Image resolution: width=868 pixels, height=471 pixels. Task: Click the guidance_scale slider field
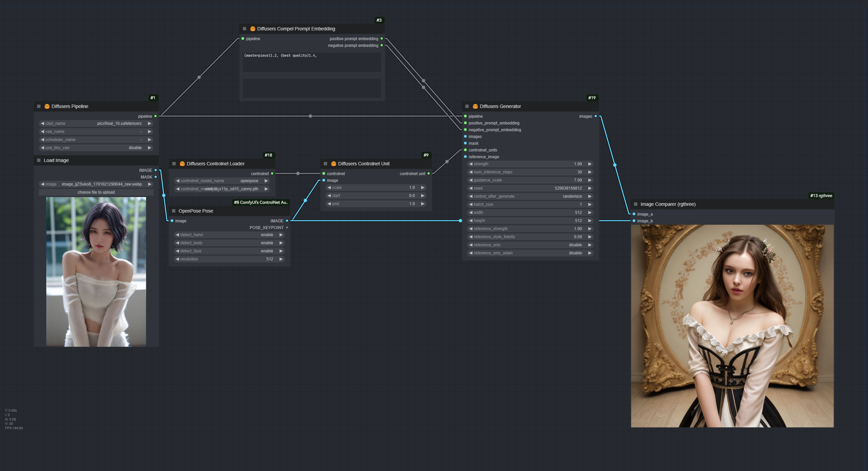(530, 180)
